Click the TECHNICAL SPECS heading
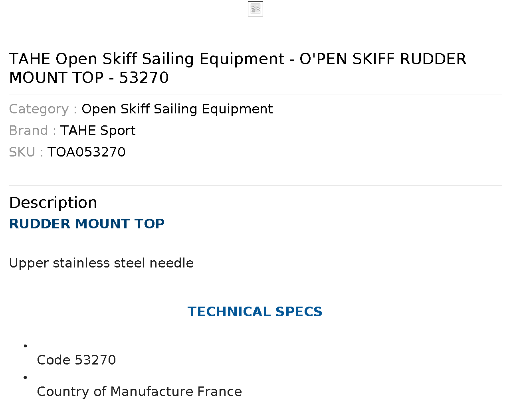 255,311
